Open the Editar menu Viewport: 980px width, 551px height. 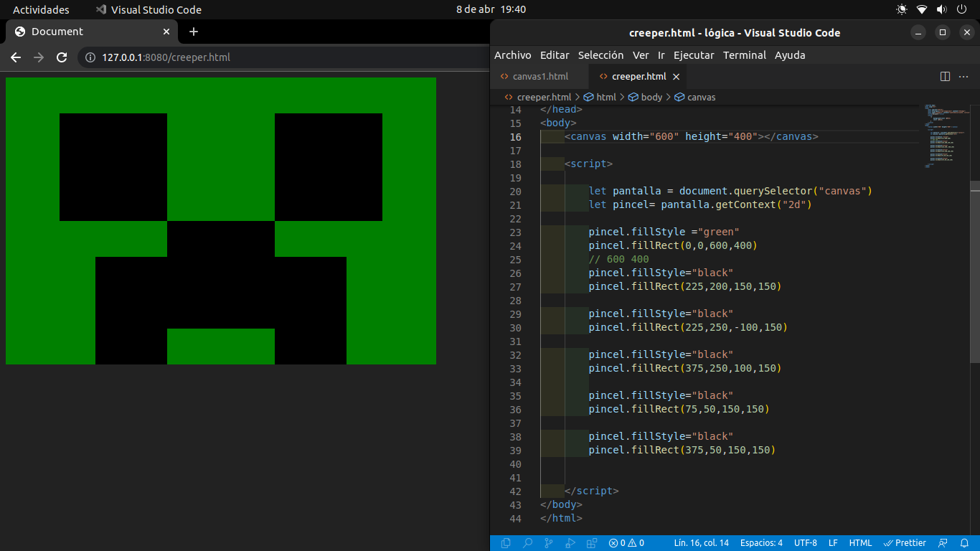[555, 55]
